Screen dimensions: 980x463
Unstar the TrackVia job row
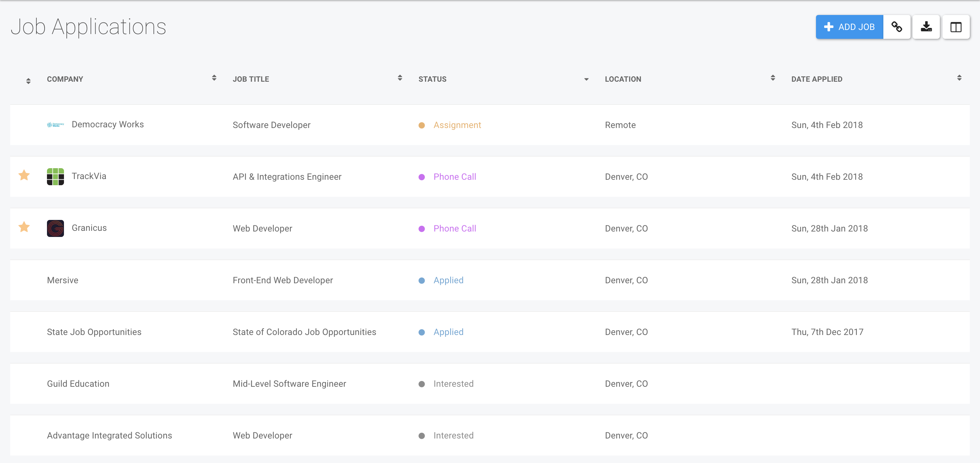pos(24,175)
